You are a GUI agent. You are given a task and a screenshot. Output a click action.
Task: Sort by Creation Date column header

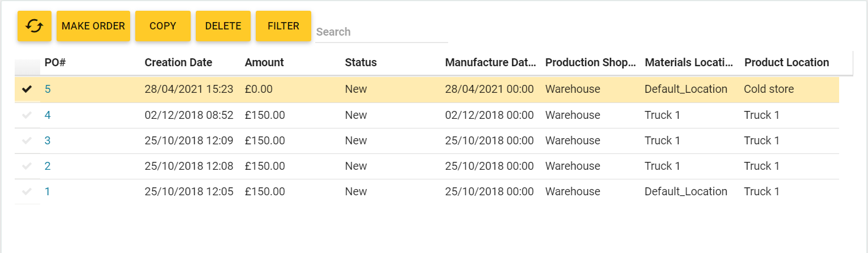pos(178,62)
